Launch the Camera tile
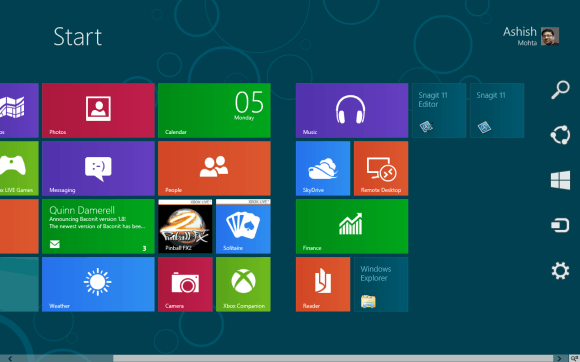 tap(185, 284)
